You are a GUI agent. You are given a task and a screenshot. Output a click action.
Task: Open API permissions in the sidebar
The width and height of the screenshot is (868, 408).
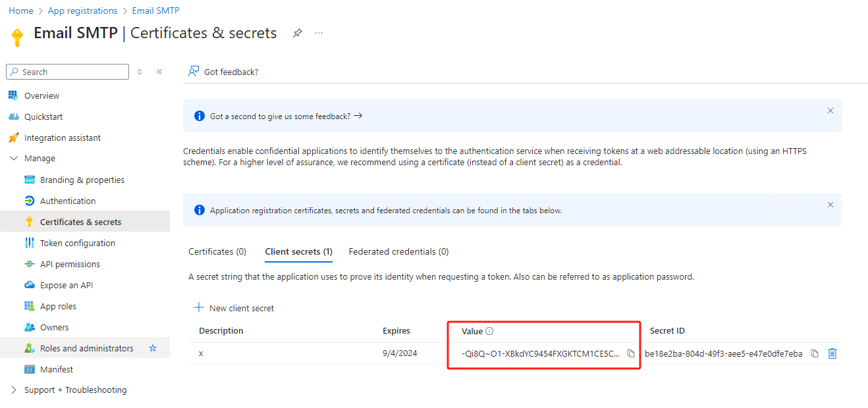tap(70, 264)
